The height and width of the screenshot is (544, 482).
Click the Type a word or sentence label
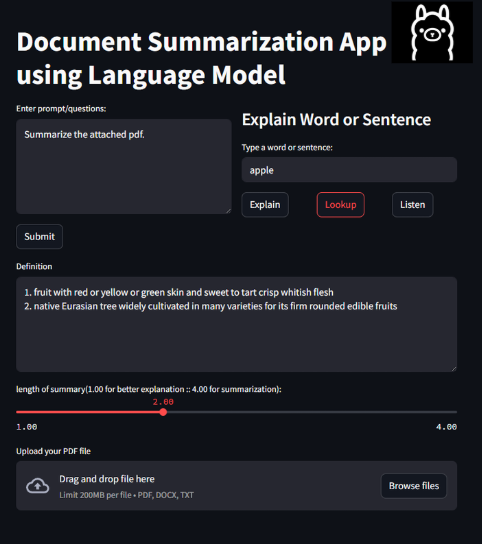pos(287,147)
